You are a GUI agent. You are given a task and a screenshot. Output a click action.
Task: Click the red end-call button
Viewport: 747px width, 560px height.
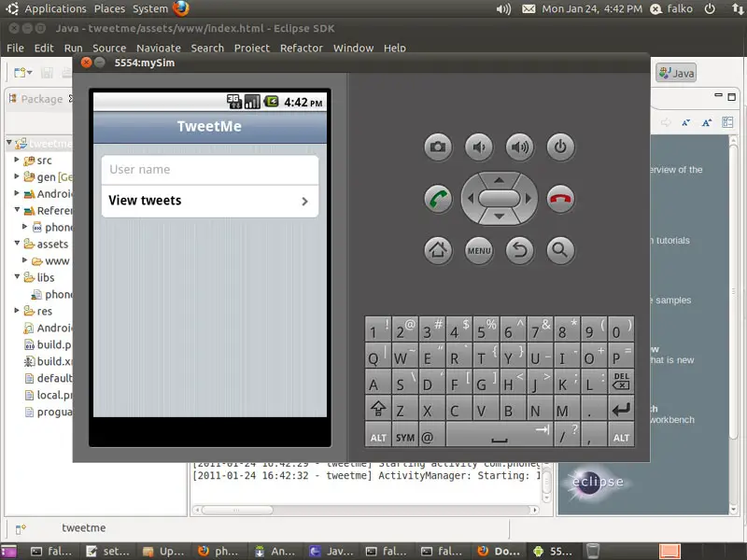560,199
